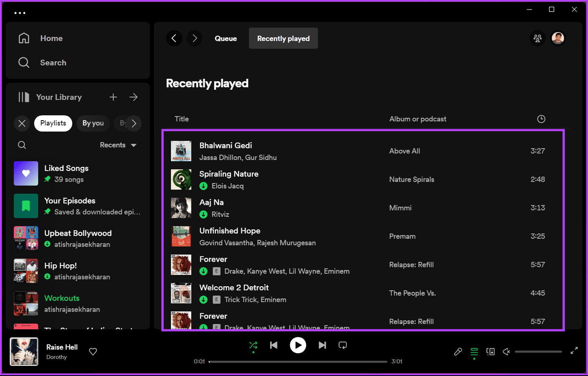Open the Raise Hell song title

[62, 347]
